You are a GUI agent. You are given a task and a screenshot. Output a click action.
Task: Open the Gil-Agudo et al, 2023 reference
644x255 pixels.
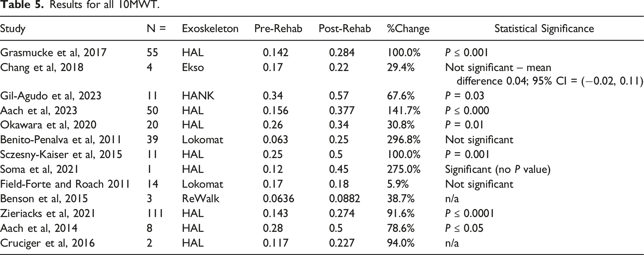[51, 96]
